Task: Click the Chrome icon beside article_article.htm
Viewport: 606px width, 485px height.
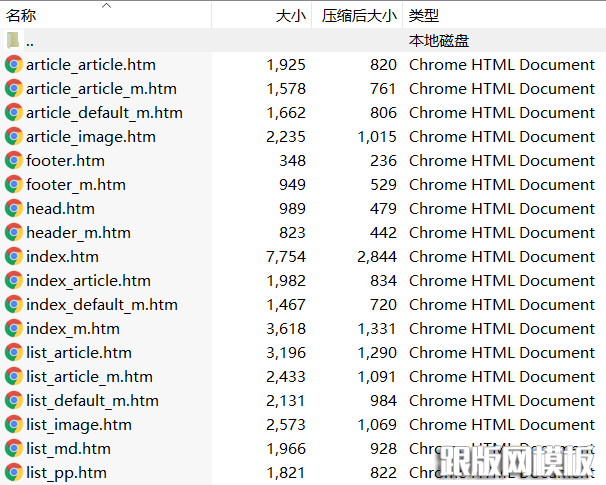Action: (14, 64)
